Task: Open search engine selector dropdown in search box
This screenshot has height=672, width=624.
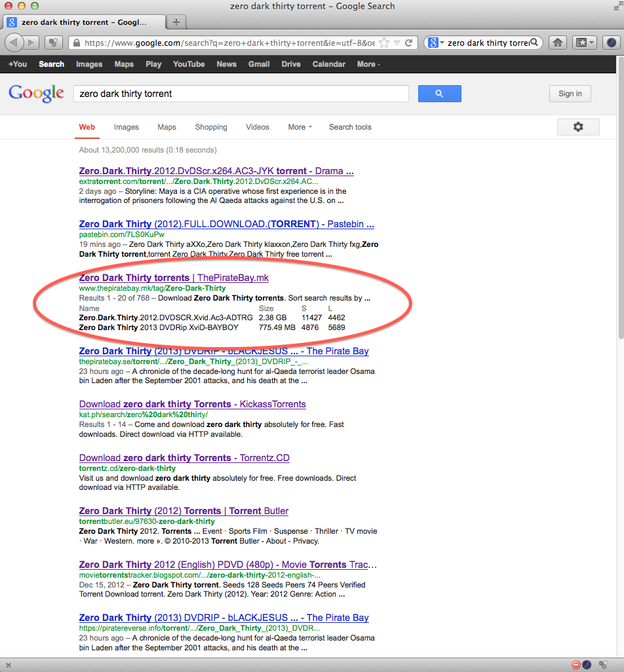Action: pyautogui.click(x=436, y=43)
